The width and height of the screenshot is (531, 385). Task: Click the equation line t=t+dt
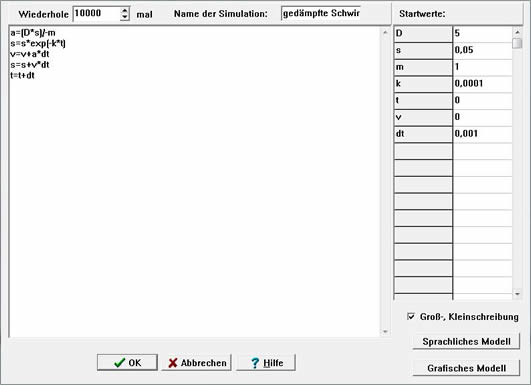click(x=22, y=75)
